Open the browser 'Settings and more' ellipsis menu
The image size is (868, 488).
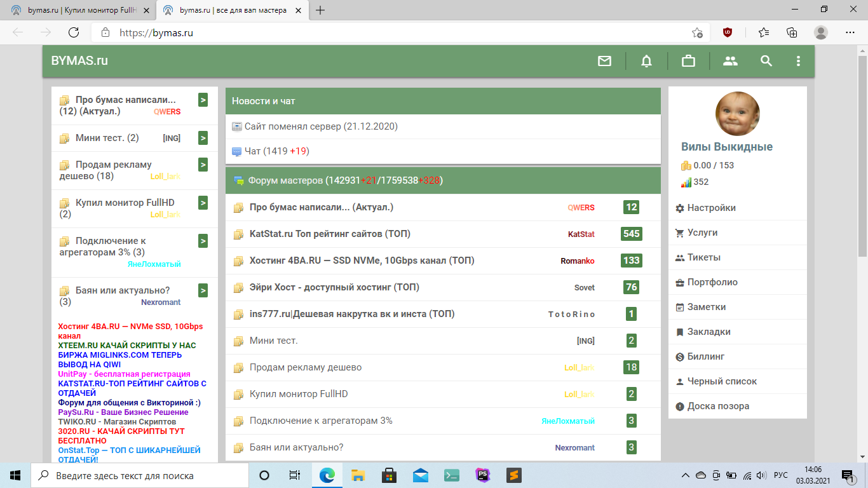(850, 32)
